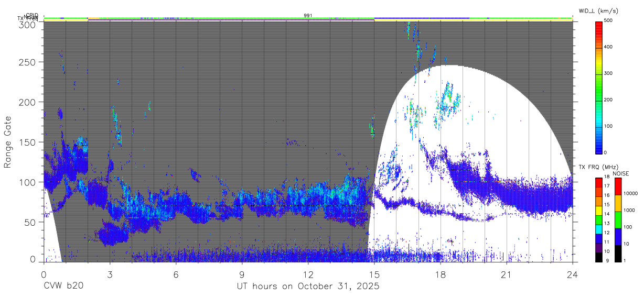Screen dimensions: 644x297
Task: Click the green 13–14 MHz TX FRQ swatch
Action: (x=599, y=219)
